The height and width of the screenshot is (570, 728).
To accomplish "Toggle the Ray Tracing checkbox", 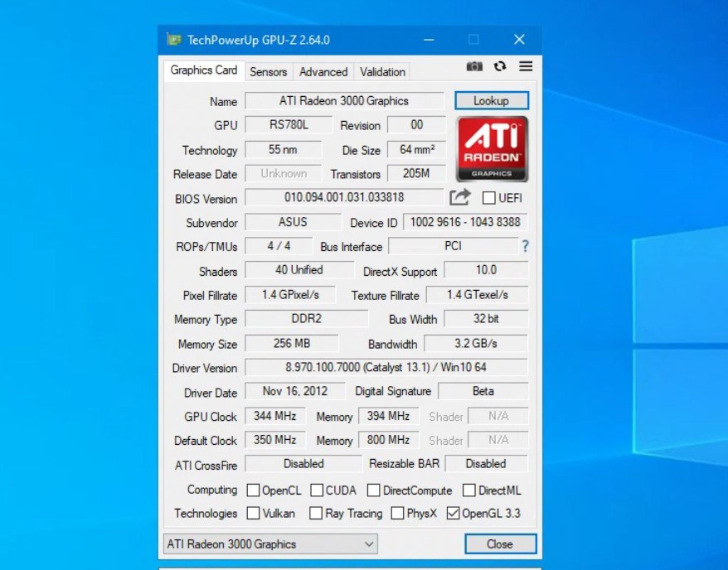I will click(x=316, y=514).
